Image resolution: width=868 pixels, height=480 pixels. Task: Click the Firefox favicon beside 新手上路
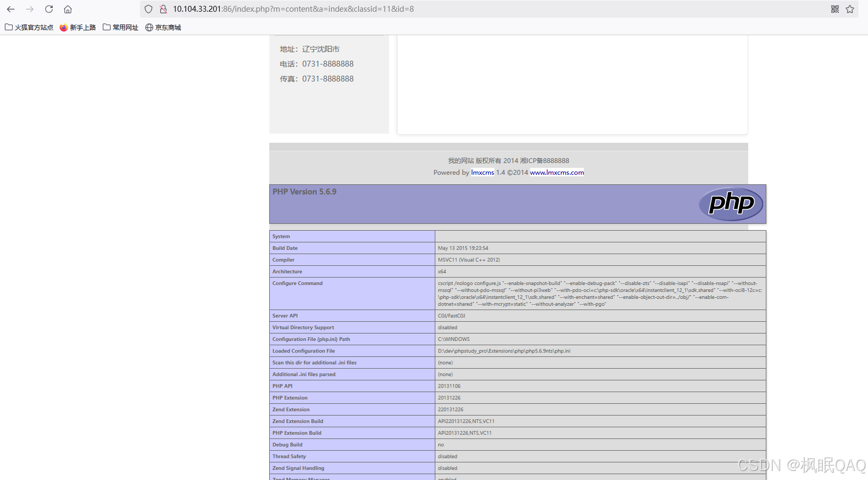tap(64, 27)
